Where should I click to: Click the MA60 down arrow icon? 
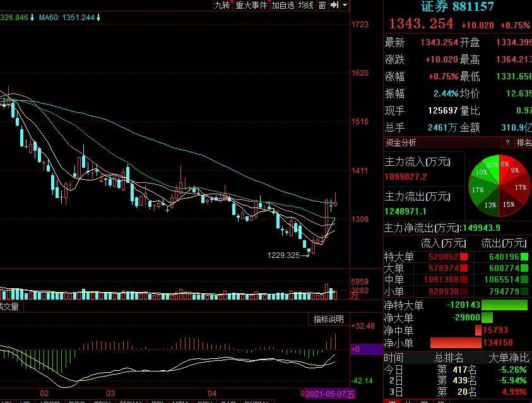[x=98, y=17]
